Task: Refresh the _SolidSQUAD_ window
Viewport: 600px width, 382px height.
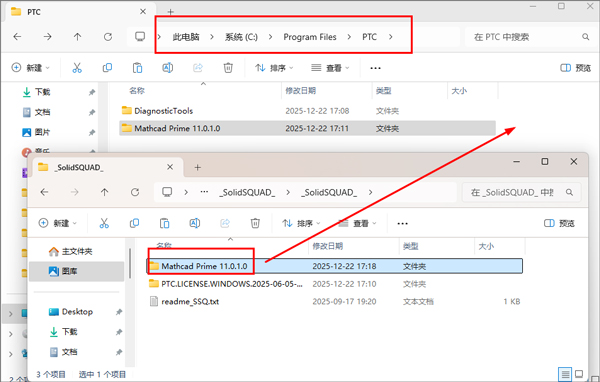Action: 135,192
